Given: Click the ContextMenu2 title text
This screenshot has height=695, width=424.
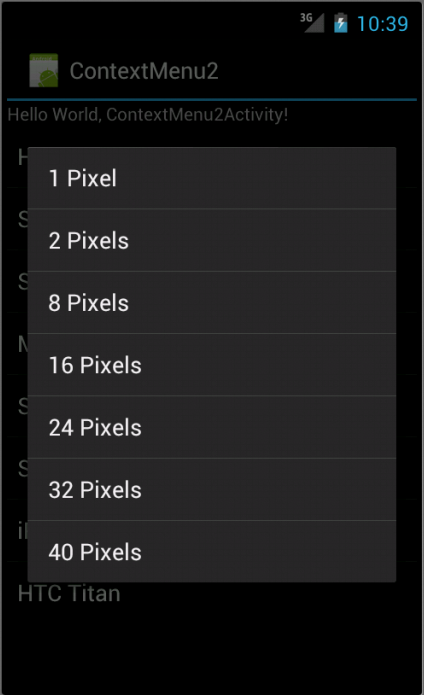Looking at the screenshot, I should point(144,71).
